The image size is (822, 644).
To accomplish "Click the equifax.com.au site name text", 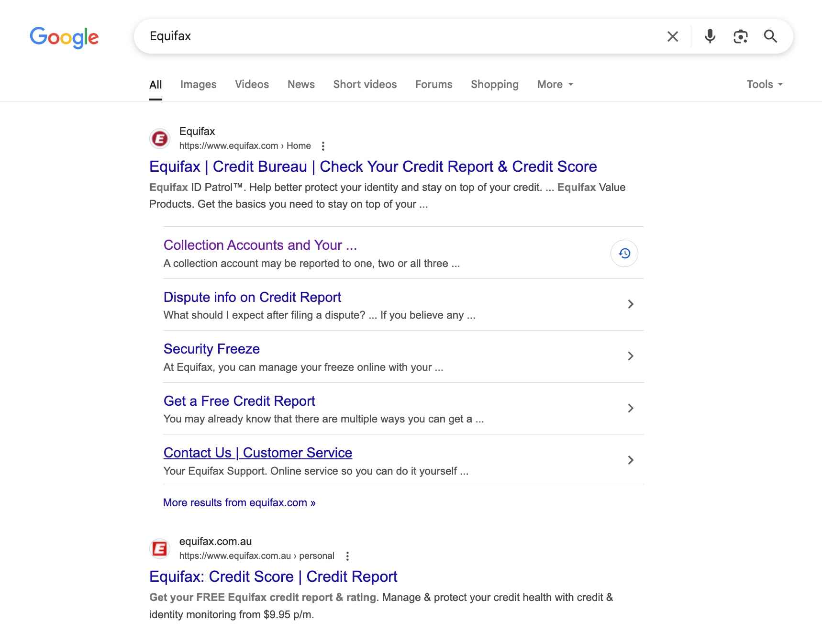I will pos(215,541).
